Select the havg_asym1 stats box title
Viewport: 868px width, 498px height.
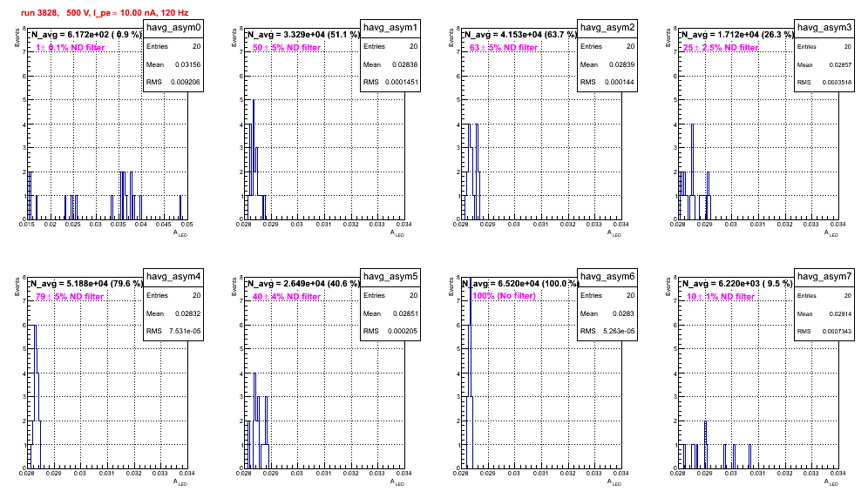pyautogui.click(x=390, y=28)
